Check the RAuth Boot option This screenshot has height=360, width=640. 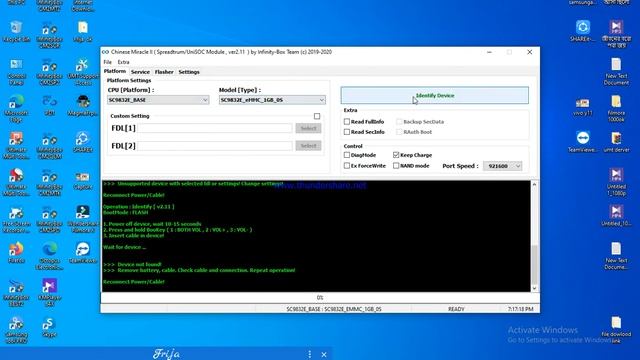[399, 132]
